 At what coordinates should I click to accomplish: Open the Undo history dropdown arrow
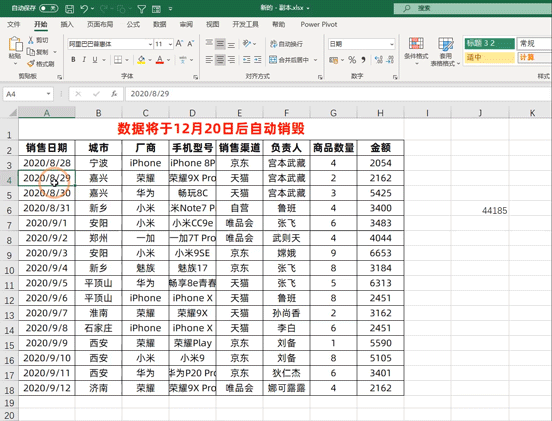[x=93, y=8]
